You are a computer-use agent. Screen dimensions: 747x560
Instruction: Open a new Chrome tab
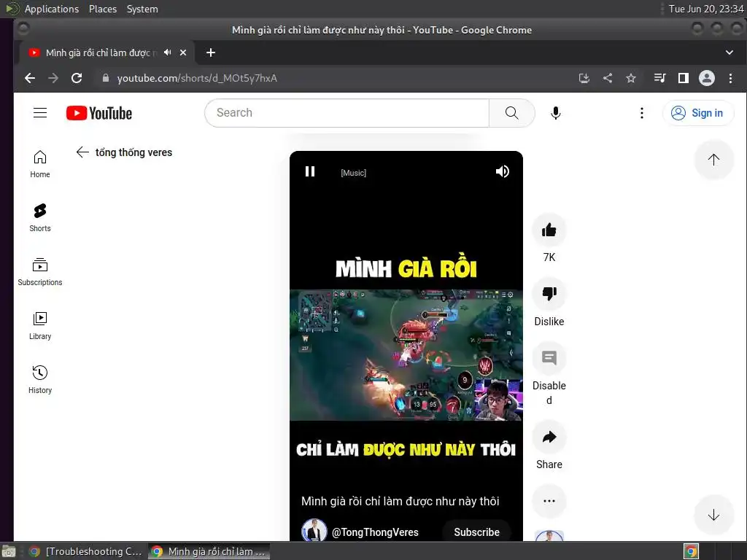coord(211,52)
